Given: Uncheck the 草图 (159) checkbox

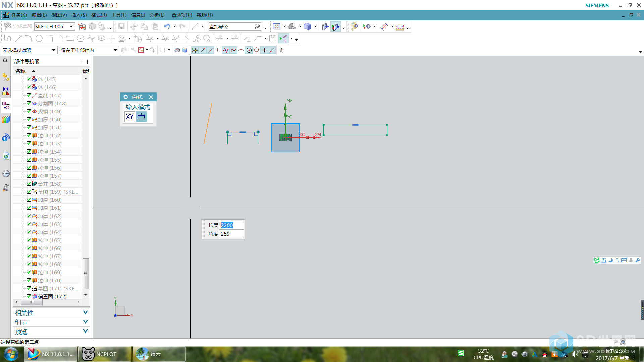Looking at the screenshot, I should 29,192.
